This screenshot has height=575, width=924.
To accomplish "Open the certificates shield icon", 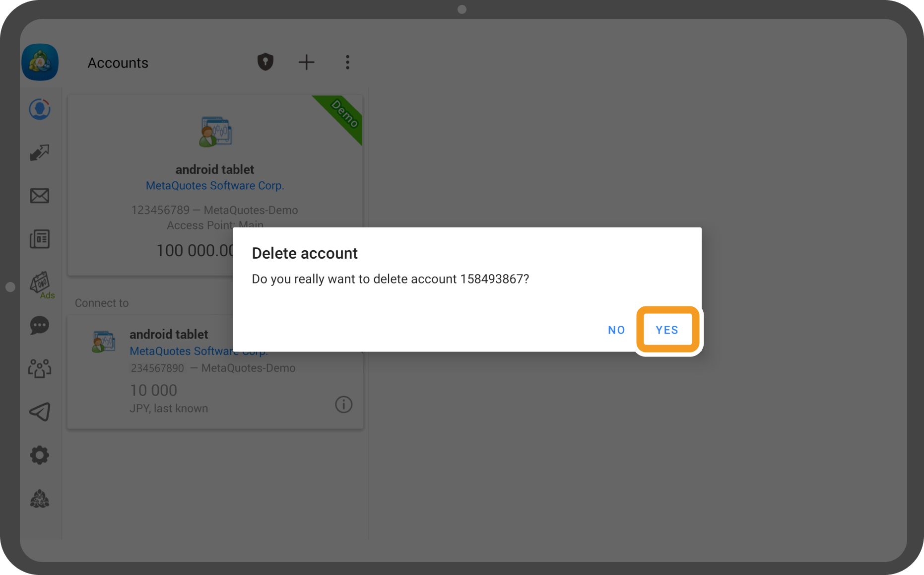I will (265, 62).
